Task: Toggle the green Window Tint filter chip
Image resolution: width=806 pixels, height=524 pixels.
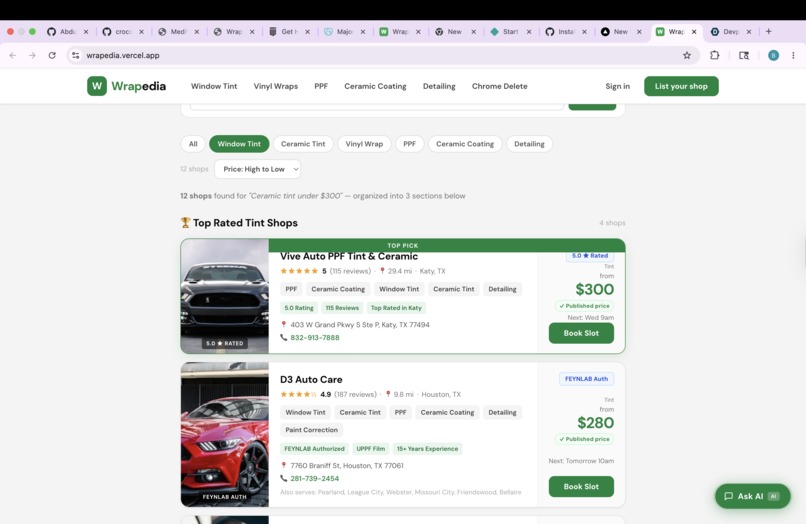Action: (239, 144)
